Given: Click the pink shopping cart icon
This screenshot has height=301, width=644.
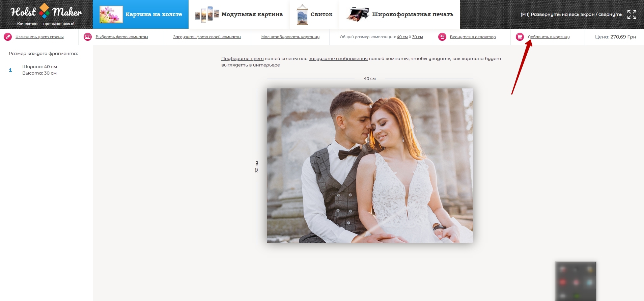Looking at the screenshot, I should click(x=520, y=37).
